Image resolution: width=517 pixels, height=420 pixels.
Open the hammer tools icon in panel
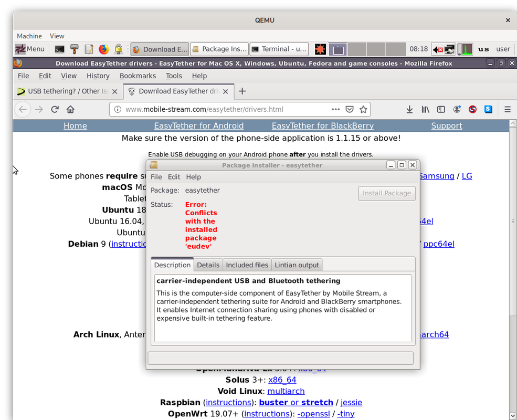tap(74, 49)
